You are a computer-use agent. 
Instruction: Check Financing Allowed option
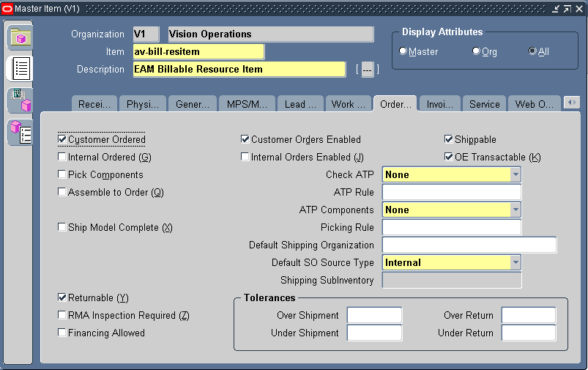tap(62, 333)
